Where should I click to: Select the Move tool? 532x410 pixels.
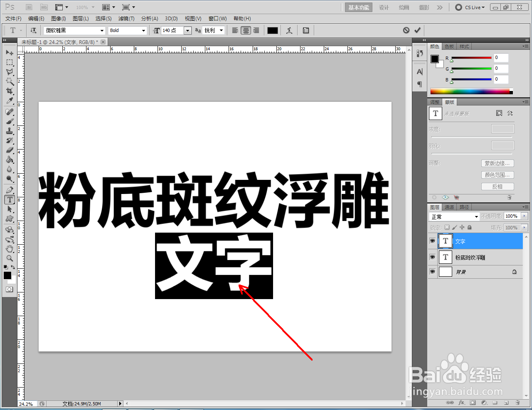10,53
